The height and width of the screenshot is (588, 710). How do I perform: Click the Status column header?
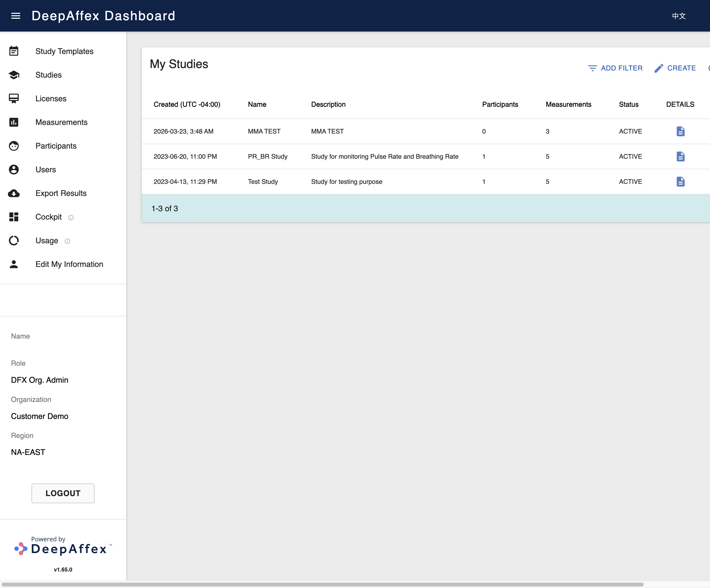[x=628, y=104]
